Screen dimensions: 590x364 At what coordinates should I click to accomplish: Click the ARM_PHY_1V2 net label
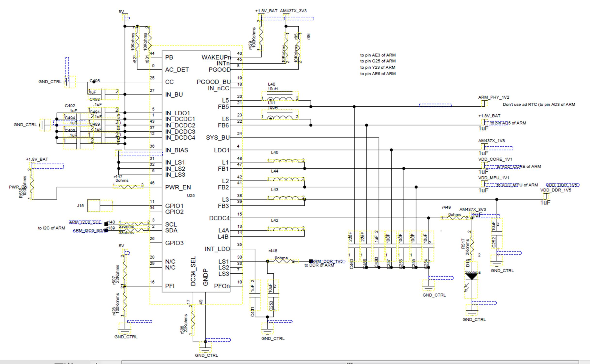point(494,97)
